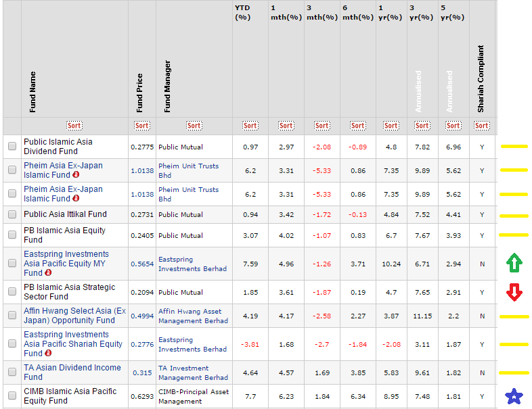The image size is (532, 409).
Task: Open Eastspring Investments Asia Pacific Equity MY Fund link
Action: [x=66, y=263]
